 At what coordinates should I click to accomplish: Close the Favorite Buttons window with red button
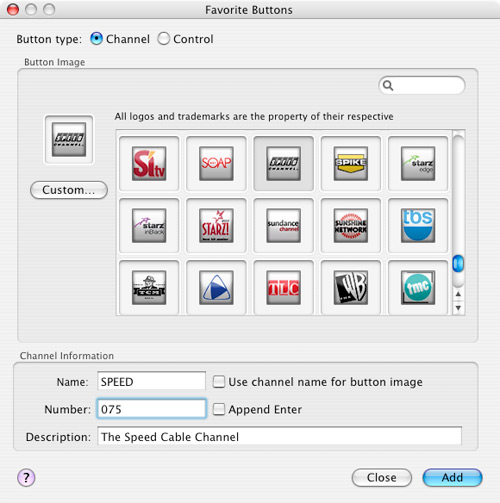tap(13, 9)
